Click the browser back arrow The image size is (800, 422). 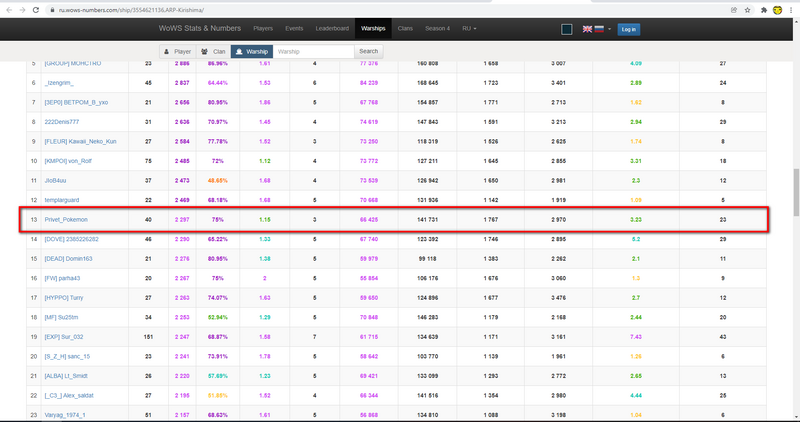tap(8, 9)
